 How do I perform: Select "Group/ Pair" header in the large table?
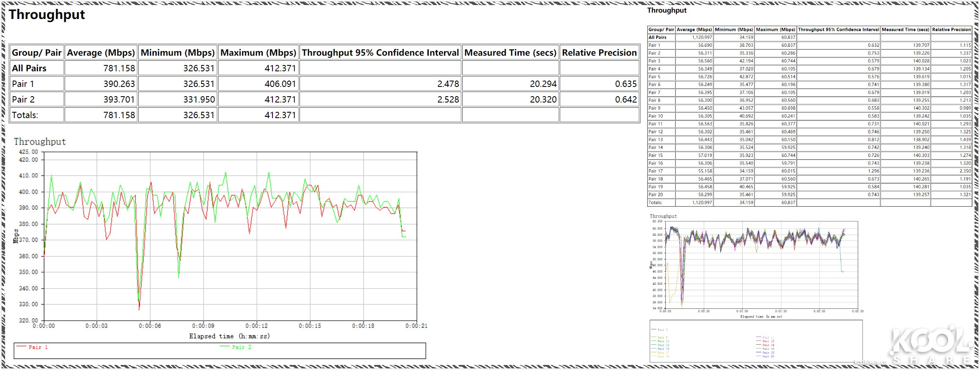click(x=37, y=53)
